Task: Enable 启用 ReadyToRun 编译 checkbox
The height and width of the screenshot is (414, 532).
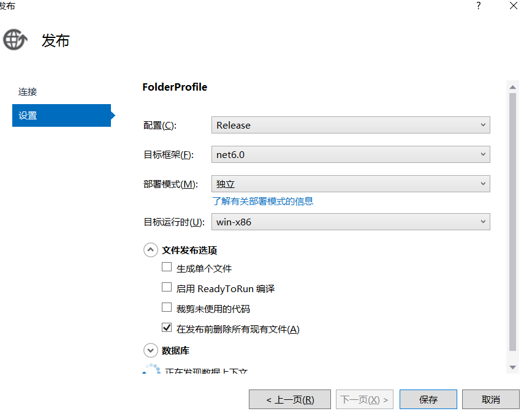Action: (x=167, y=288)
